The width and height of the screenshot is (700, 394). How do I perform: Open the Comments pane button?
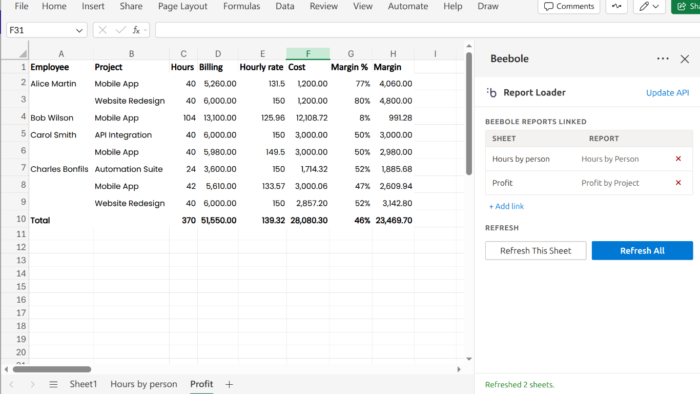click(569, 6)
